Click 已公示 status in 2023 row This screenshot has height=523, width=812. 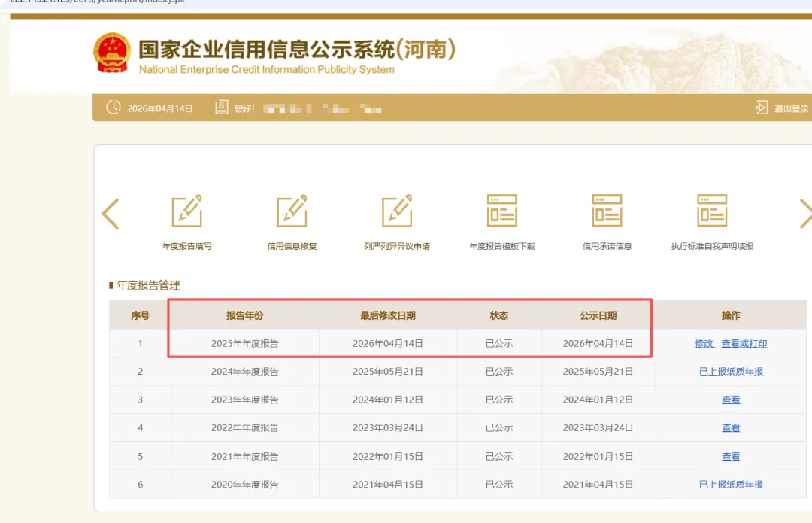point(499,400)
